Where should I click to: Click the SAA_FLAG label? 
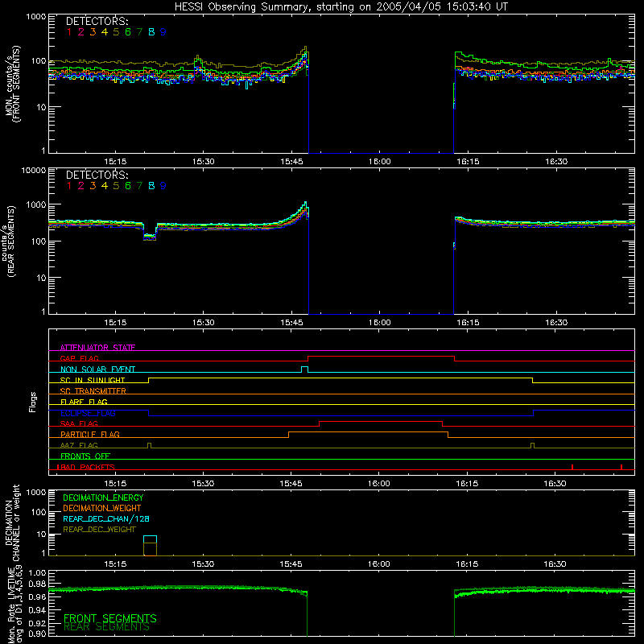tap(79, 423)
